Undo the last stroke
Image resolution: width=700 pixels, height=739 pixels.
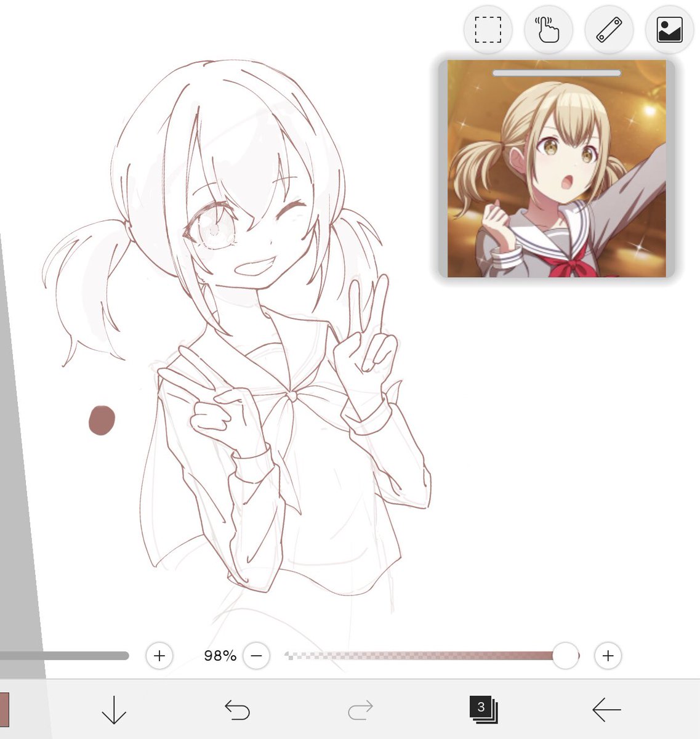click(237, 710)
